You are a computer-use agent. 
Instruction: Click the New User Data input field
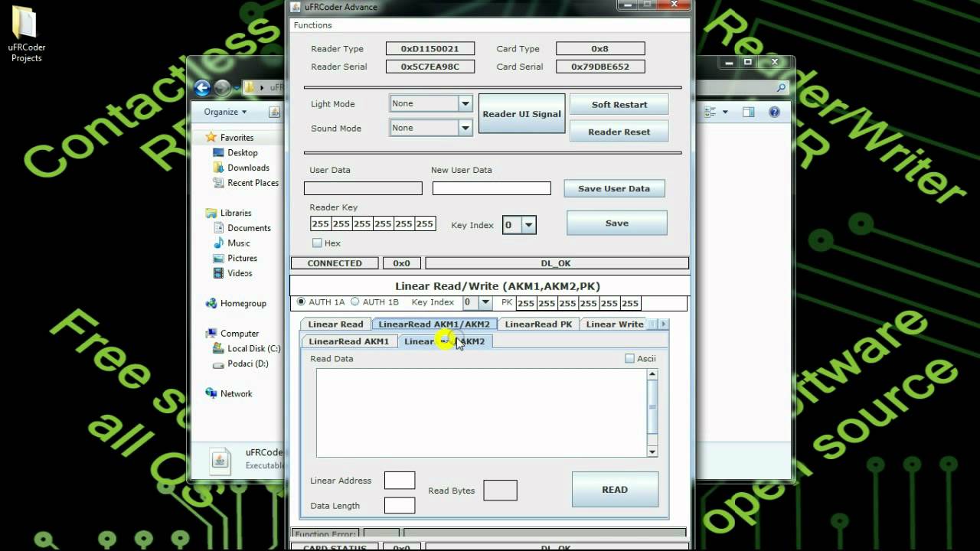tap(492, 188)
